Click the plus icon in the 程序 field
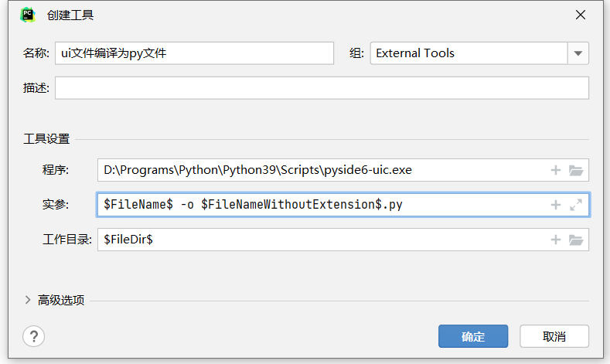This screenshot has height=364, width=610. click(555, 170)
